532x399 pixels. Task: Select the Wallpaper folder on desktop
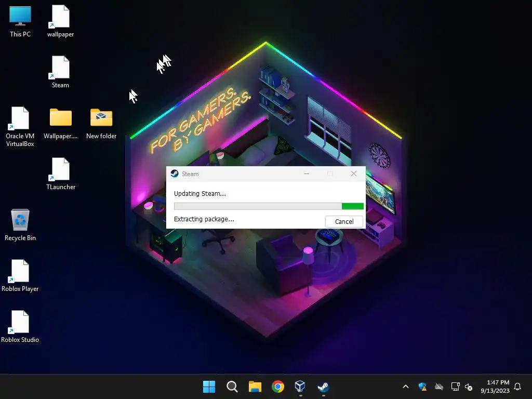click(60, 124)
